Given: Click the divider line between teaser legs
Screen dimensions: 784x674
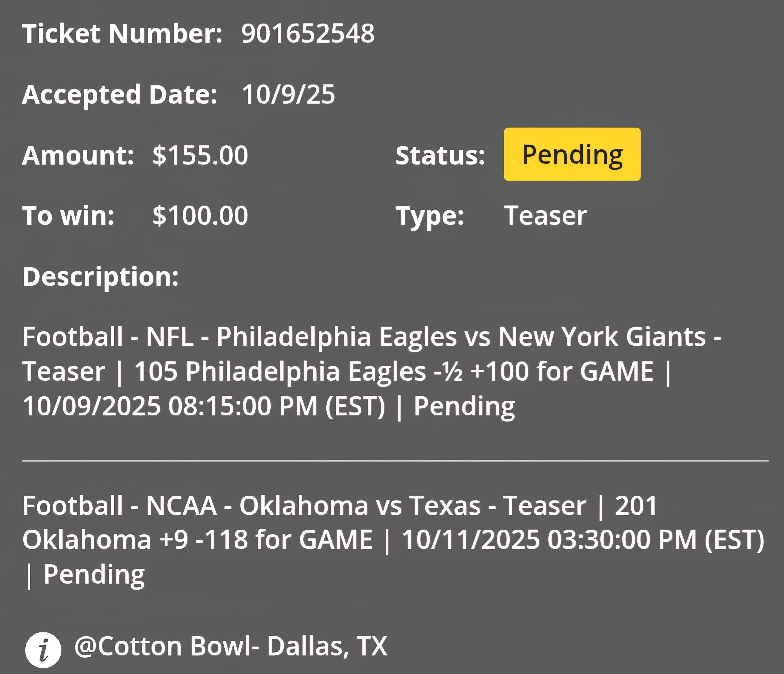Looking at the screenshot, I should click(395, 461).
